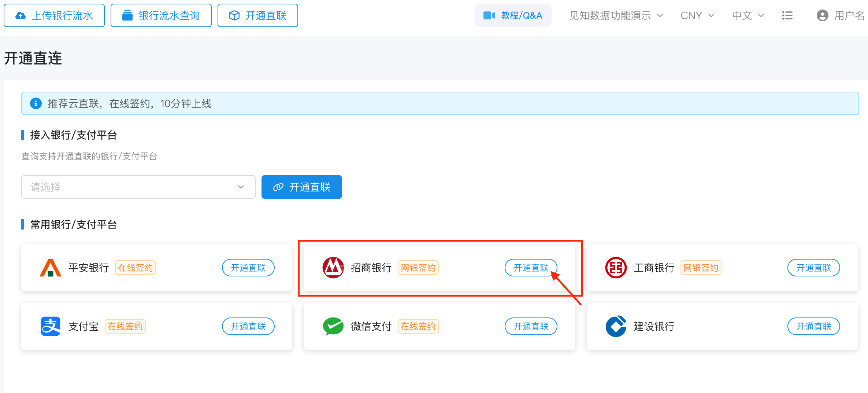Open the CNY currency dropdown
The image size is (868, 393).
click(697, 15)
